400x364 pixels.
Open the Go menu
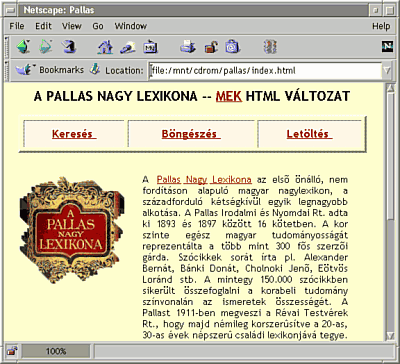(x=98, y=26)
